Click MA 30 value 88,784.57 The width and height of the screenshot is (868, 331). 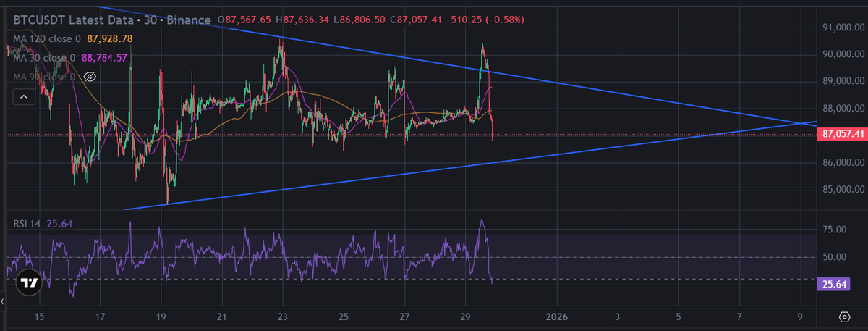click(103, 57)
